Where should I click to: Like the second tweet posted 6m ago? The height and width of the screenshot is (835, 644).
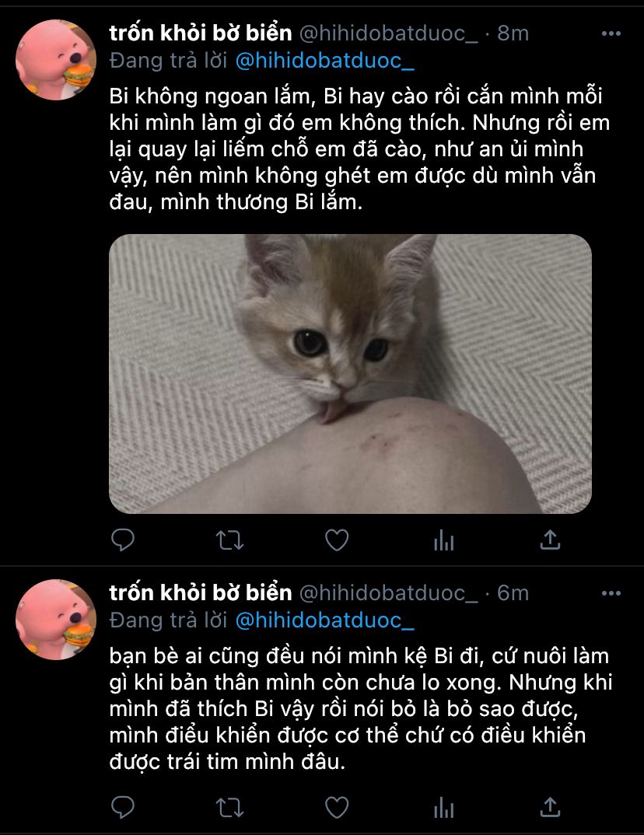tap(337, 807)
